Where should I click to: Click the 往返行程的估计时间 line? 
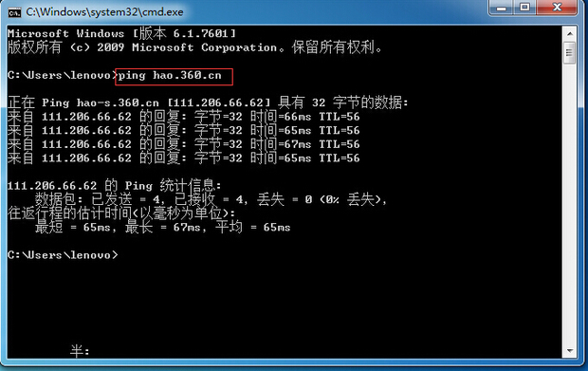[121, 213]
